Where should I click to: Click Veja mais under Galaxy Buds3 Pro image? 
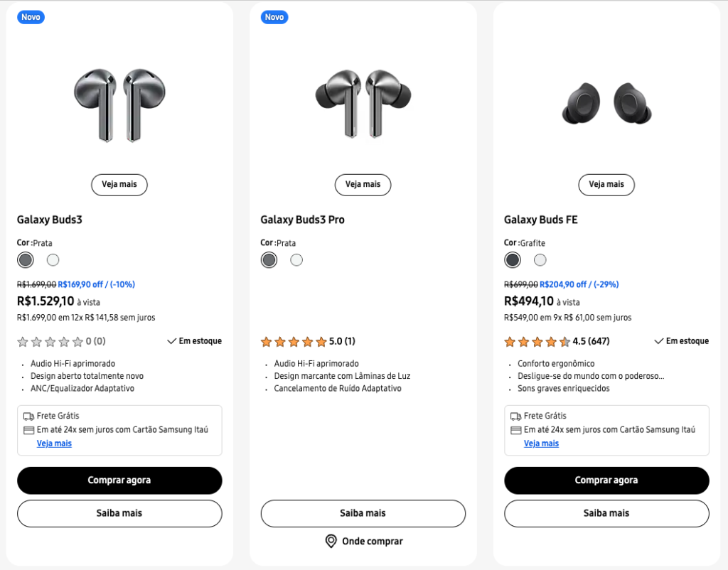coord(363,185)
